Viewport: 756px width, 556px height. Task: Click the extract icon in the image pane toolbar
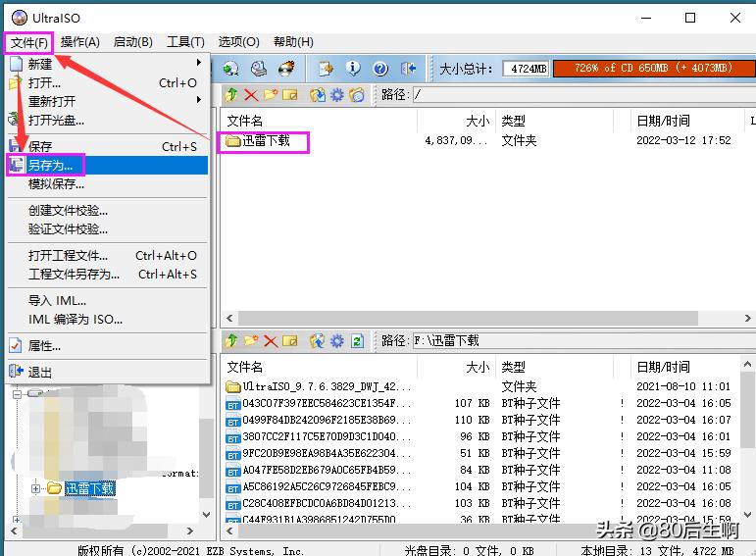318,95
